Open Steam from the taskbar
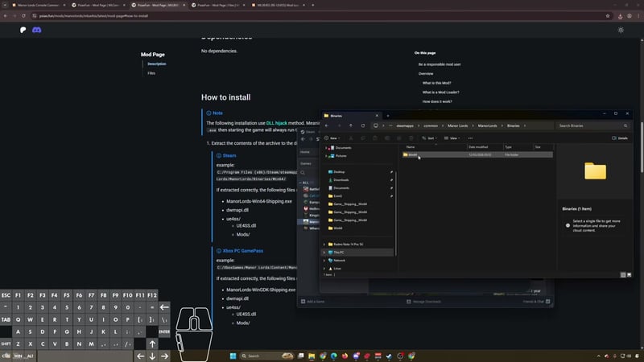The height and width of the screenshot is (362, 644). [389, 356]
